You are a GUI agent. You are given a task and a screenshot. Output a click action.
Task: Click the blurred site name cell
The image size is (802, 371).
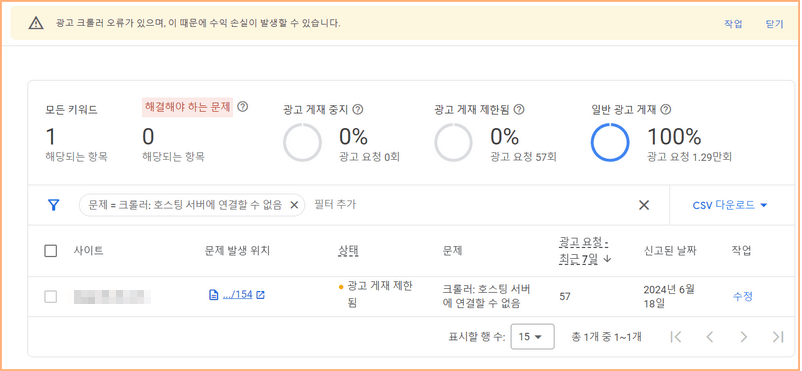pos(112,296)
